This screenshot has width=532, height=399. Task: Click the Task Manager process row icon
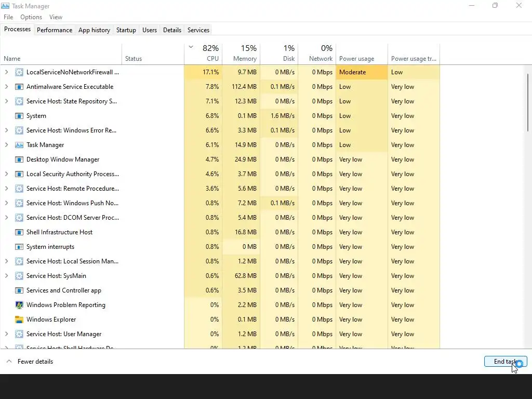pos(19,145)
